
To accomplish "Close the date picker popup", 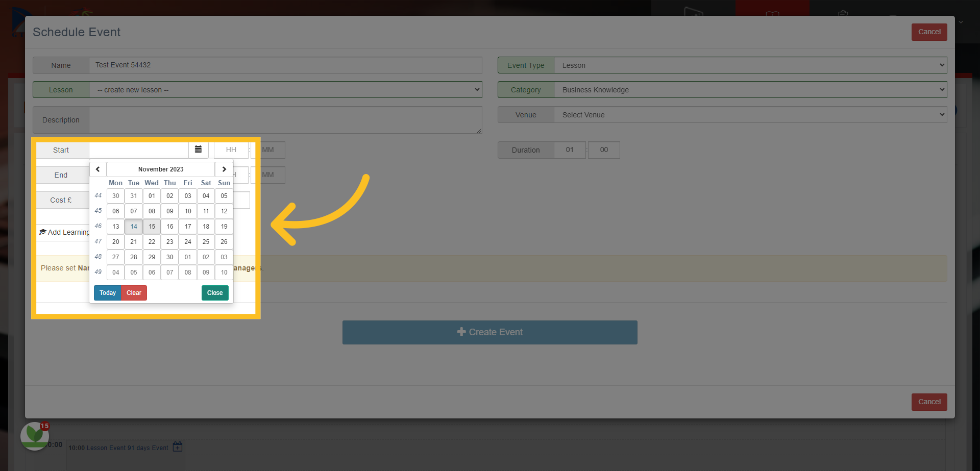I will coord(215,293).
